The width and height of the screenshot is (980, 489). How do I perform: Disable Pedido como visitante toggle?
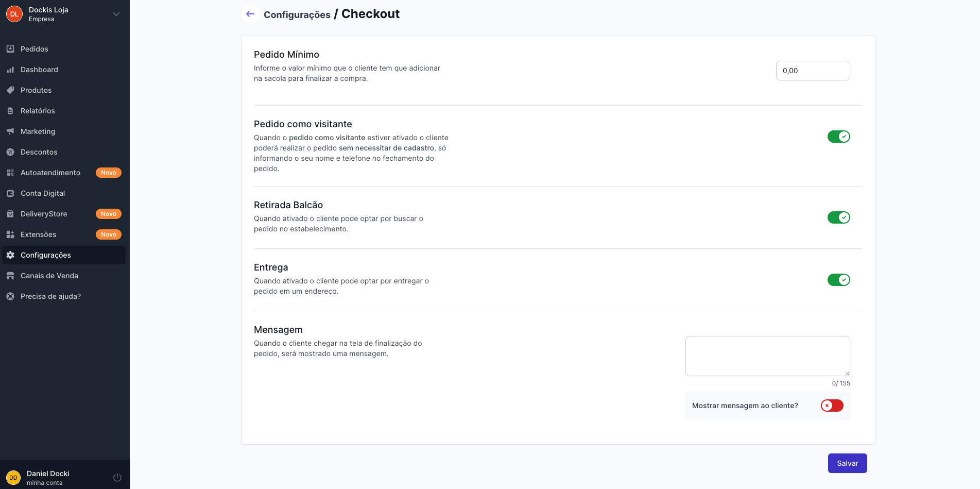click(x=838, y=137)
